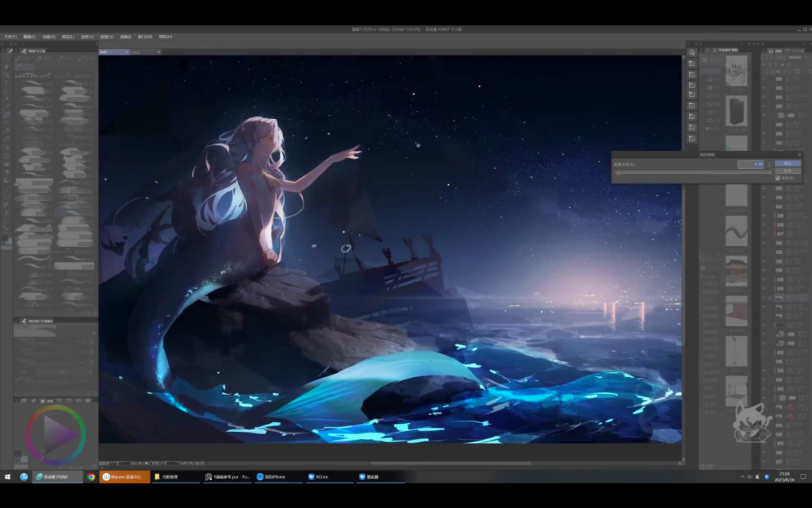Click the topmost folder icon in material sidebar

692,63
